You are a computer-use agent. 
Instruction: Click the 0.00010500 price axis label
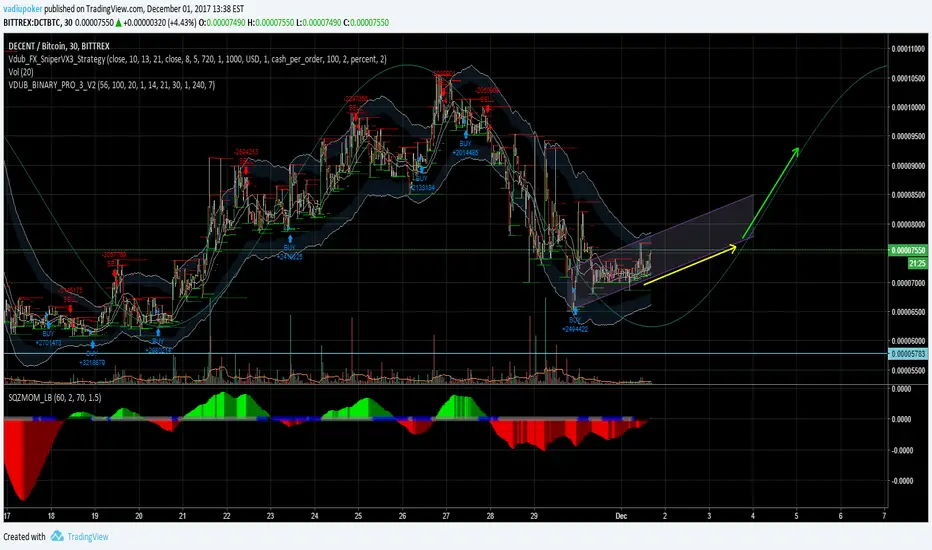coord(908,78)
